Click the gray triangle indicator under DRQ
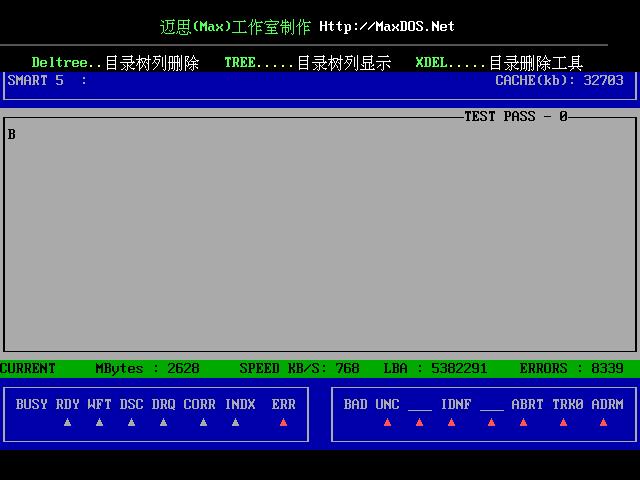Image resolution: width=640 pixels, height=480 pixels. [x=164, y=422]
